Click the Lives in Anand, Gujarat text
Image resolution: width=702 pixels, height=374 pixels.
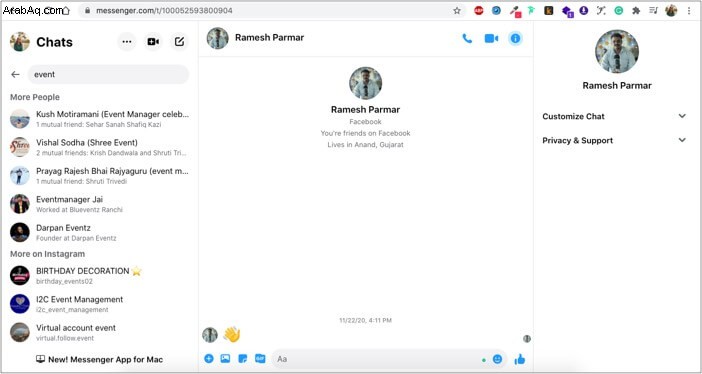click(365, 145)
